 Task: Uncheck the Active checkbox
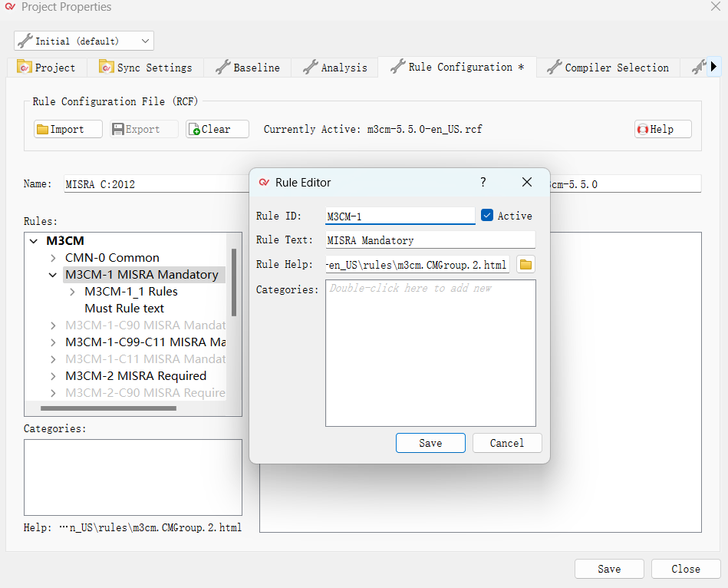tap(487, 216)
